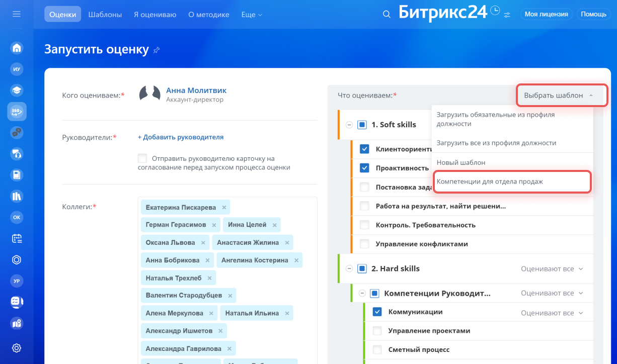
Task: Toggle the Коммуникации checkbox
Action: 377,312
